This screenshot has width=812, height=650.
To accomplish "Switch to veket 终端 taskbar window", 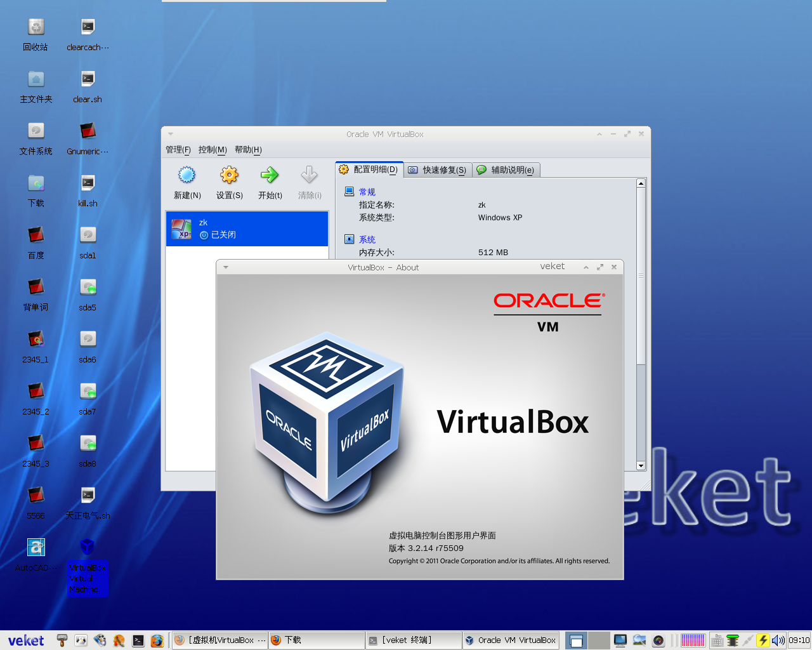I will pos(414,640).
